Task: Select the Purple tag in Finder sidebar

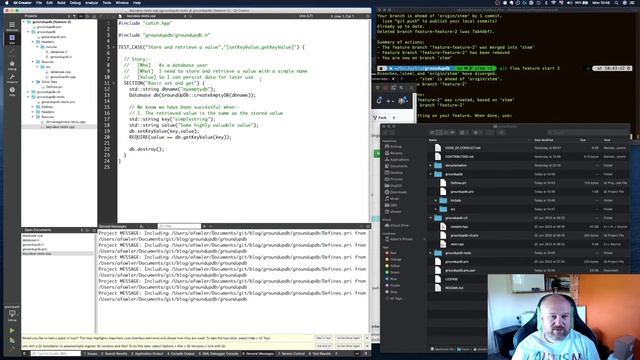Action: 393,286
